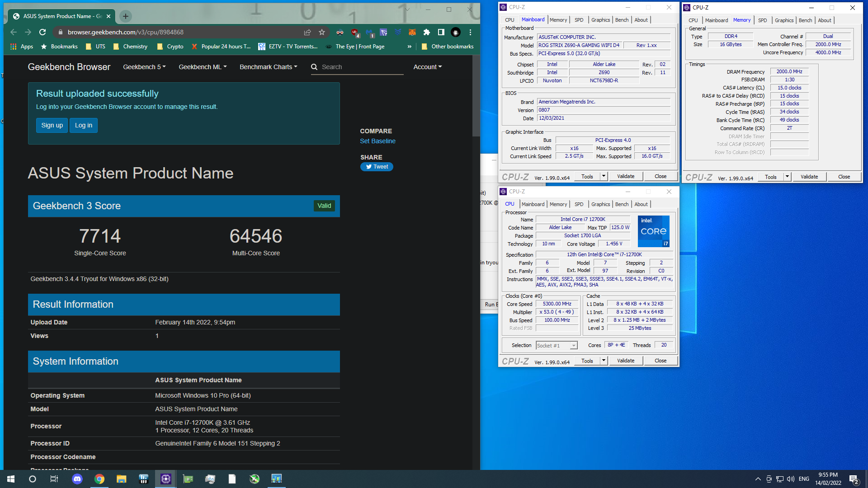This screenshot has width=868, height=488.
Task: Open Chrome's three-dot menu
Action: tap(470, 32)
